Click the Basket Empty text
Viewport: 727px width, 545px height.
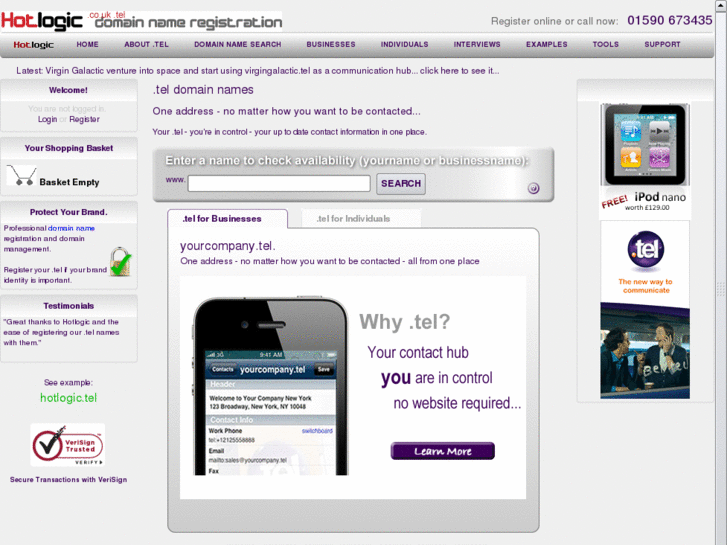click(70, 182)
